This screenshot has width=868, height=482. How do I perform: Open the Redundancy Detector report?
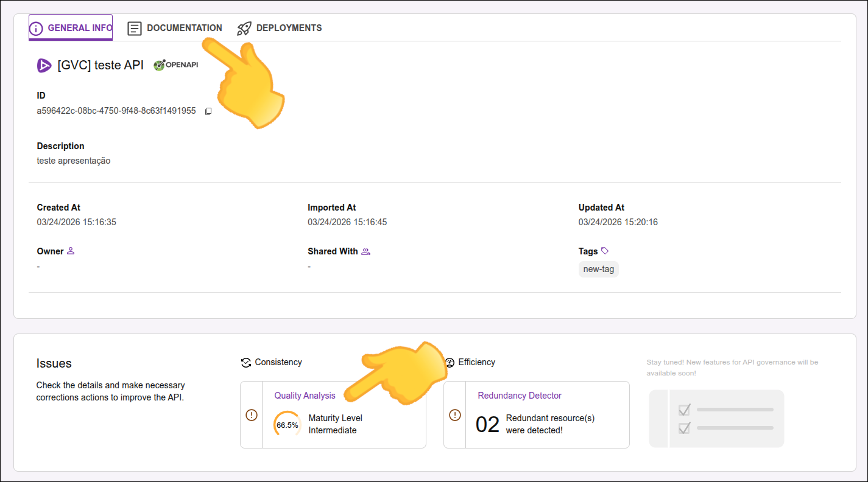tap(519, 395)
